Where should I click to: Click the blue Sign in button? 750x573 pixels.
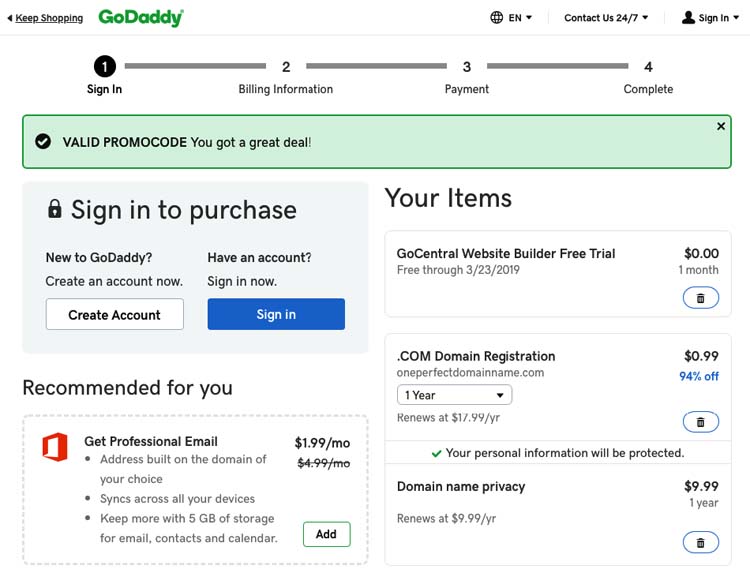[276, 314]
